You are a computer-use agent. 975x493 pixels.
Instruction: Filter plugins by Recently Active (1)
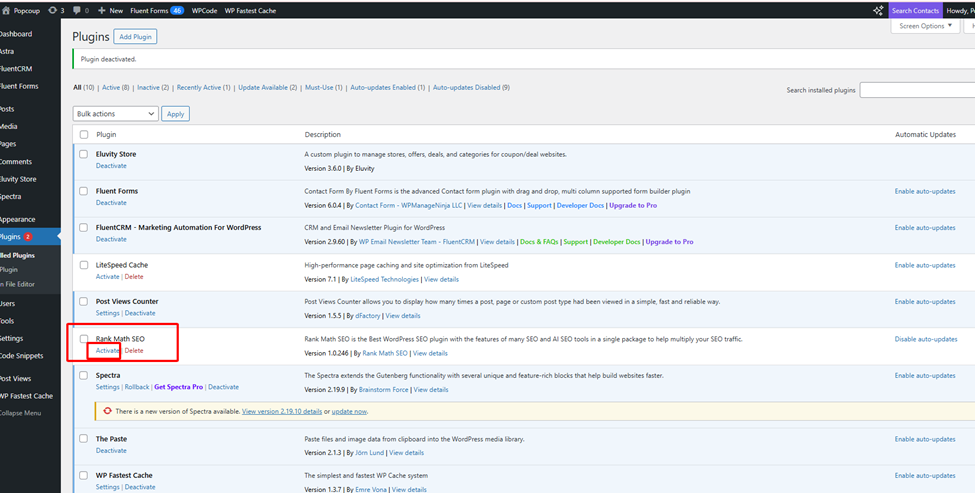click(204, 88)
